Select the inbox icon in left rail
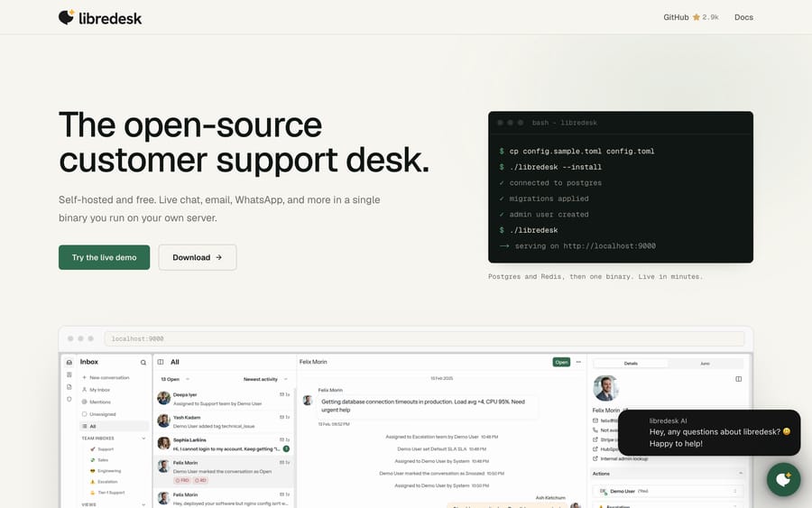This screenshot has height=508, width=812. pyautogui.click(x=69, y=362)
